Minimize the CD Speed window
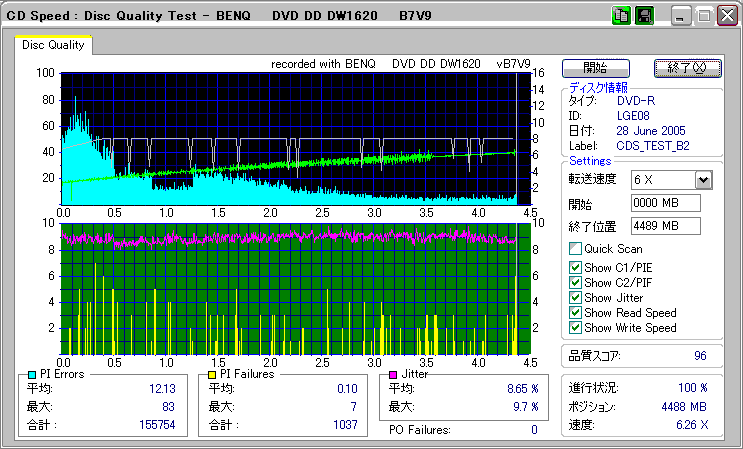Viewport: 743px width, 449px height. click(681, 16)
